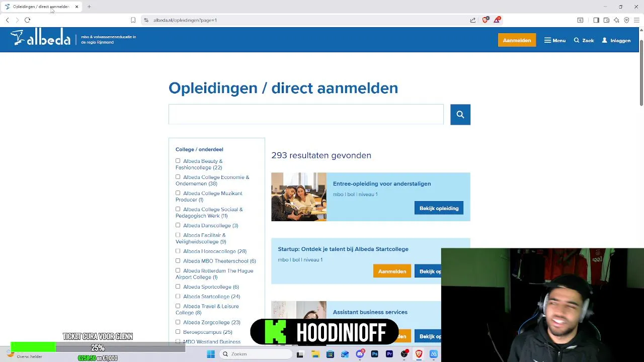This screenshot has width=644, height=362.
Task: Open Microsoft Store from the taskbar
Action: (x=330, y=354)
